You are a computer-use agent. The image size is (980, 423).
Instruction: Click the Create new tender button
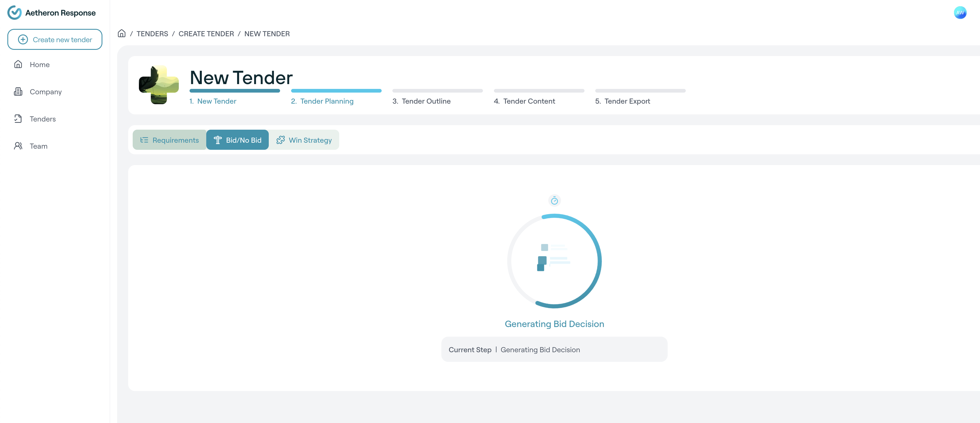pos(55,40)
